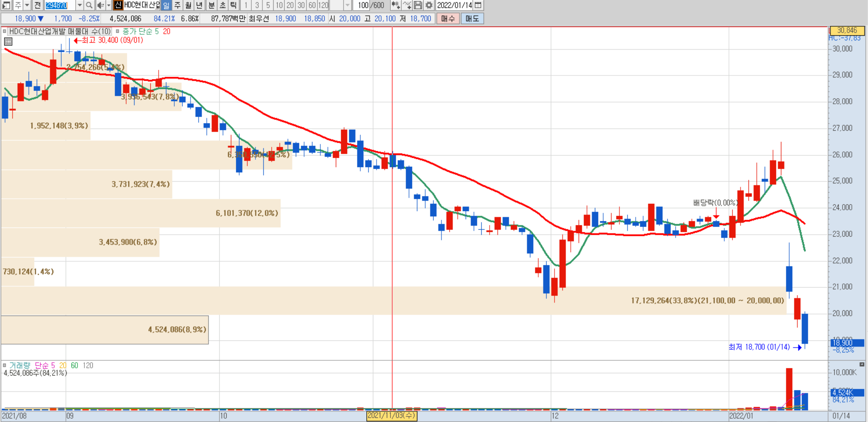This screenshot has width=868, height=422.
Task: Click the small icon at volume panel right
Action: (x=862, y=365)
